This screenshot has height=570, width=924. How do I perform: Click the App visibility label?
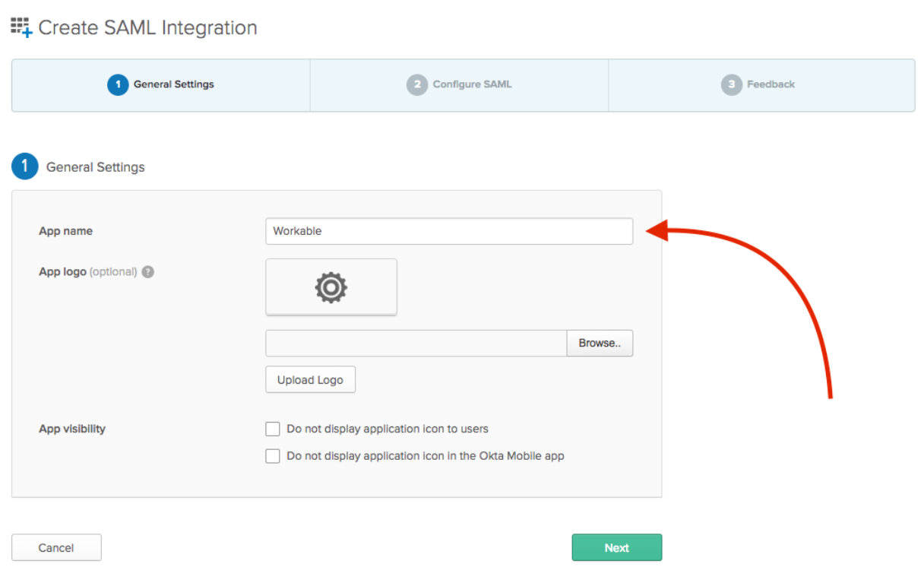coord(72,429)
